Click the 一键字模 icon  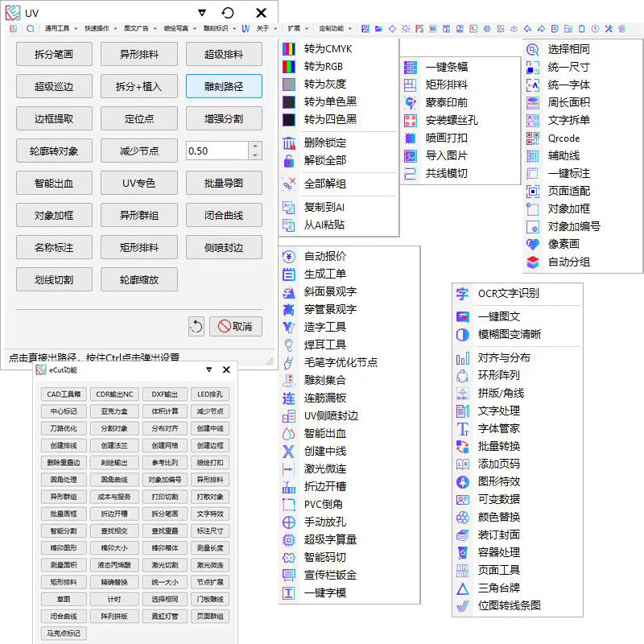(x=289, y=592)
